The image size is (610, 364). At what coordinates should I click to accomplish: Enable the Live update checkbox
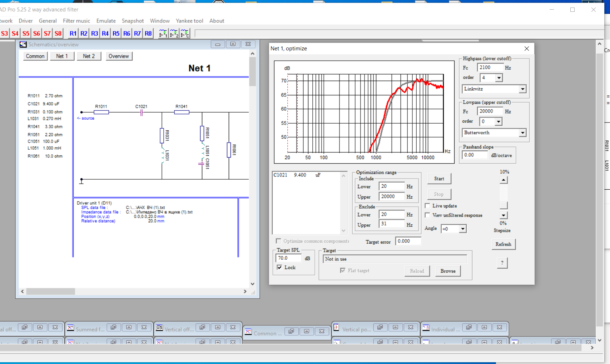pos(427,206)
